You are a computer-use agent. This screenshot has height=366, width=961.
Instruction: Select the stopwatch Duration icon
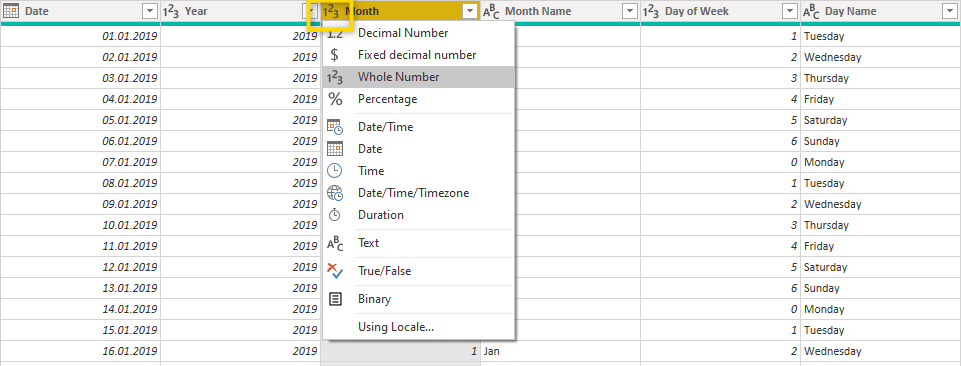(335, 215)
